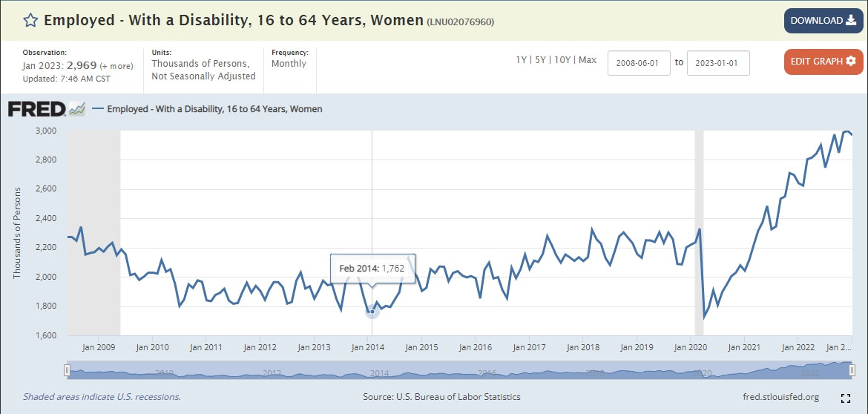
Task: Select the Max date range
Action: 588,60
